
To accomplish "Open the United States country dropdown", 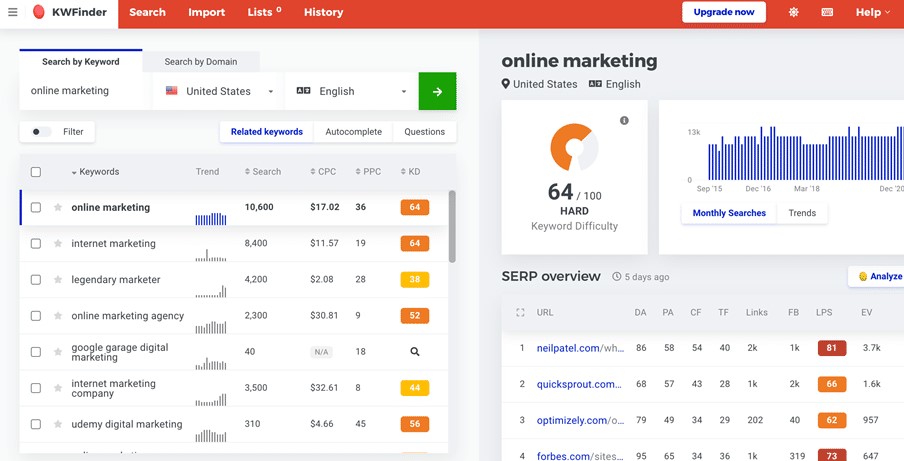I will 219,91.
